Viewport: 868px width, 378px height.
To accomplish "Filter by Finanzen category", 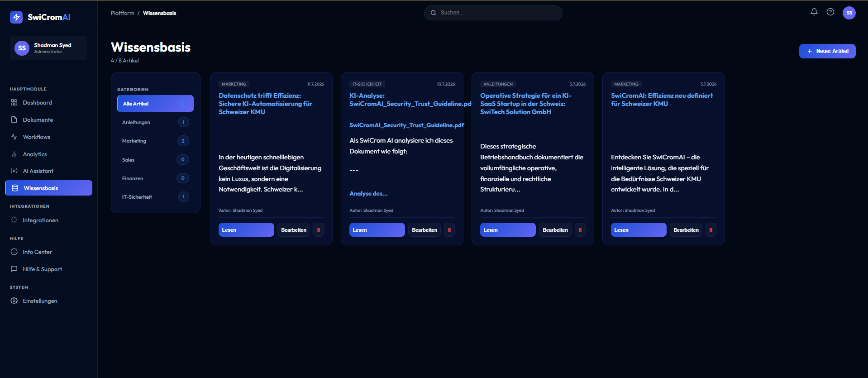I will click(155, 178).
